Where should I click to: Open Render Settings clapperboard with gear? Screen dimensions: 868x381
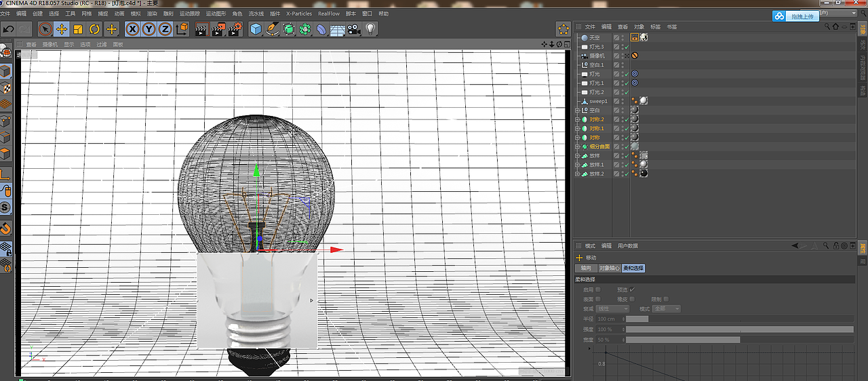pyautogui.click(x=235, y=29)
